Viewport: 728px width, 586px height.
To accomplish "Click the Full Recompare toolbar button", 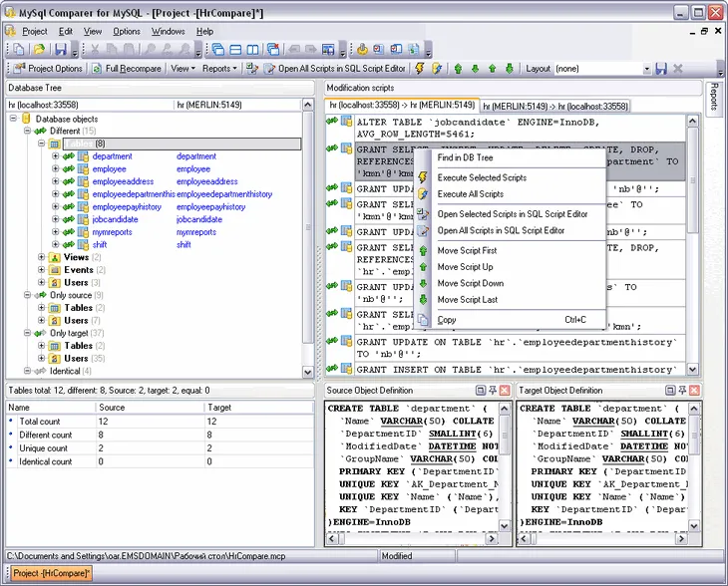I will (x=126, y=69).
